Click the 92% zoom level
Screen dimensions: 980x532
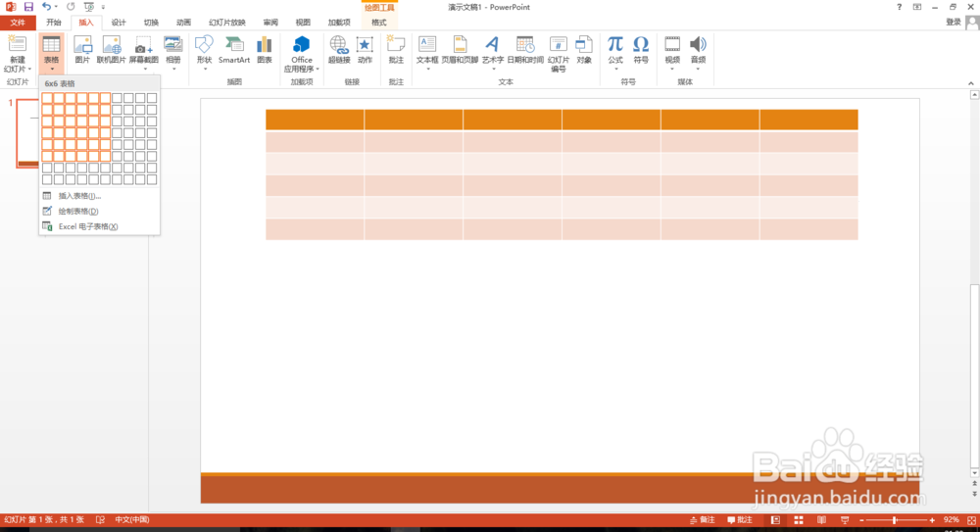pos(951,520)
